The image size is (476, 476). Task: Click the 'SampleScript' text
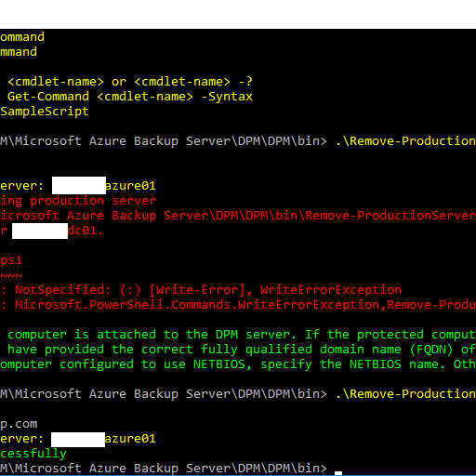[45, 112]
